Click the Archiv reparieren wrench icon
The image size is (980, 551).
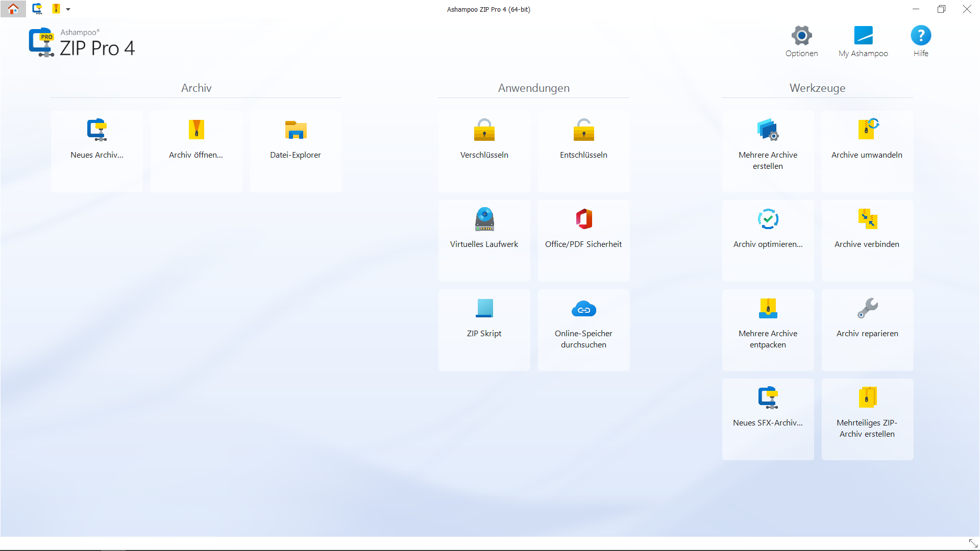pos(867,308)
